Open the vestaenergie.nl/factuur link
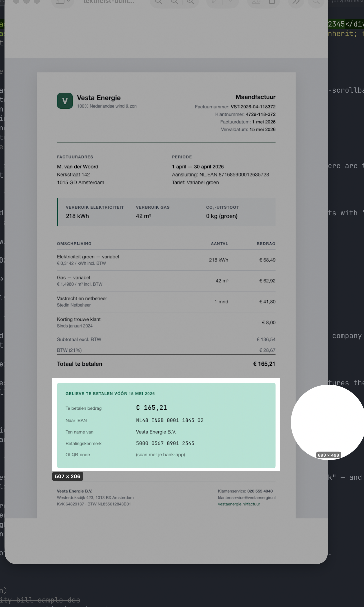 coord(239,504)
